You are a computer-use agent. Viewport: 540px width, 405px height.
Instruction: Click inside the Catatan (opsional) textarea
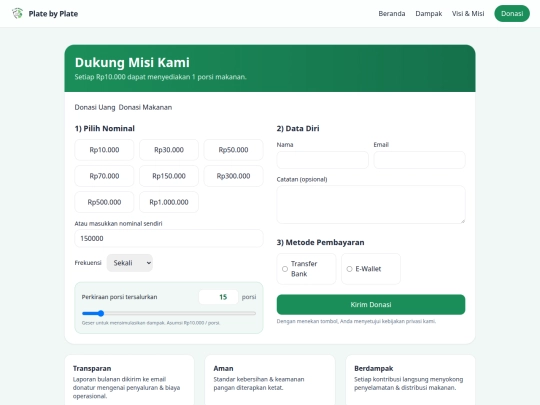[x=371, y=205]
